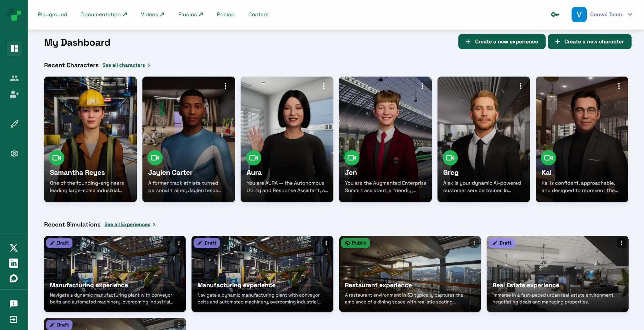Click the Recent Simulations heading
Viewport: 644px width, 330px height.
coord(72,225)
